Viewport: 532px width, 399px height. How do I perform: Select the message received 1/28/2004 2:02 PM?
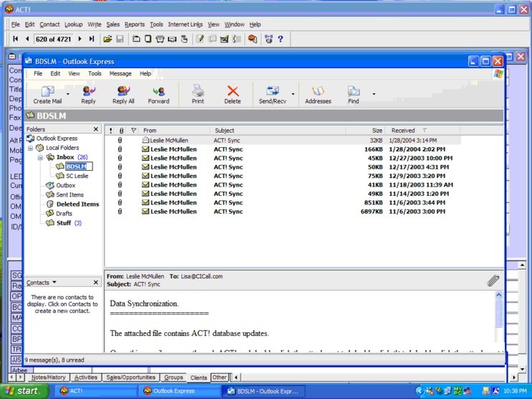click(282, 149)
